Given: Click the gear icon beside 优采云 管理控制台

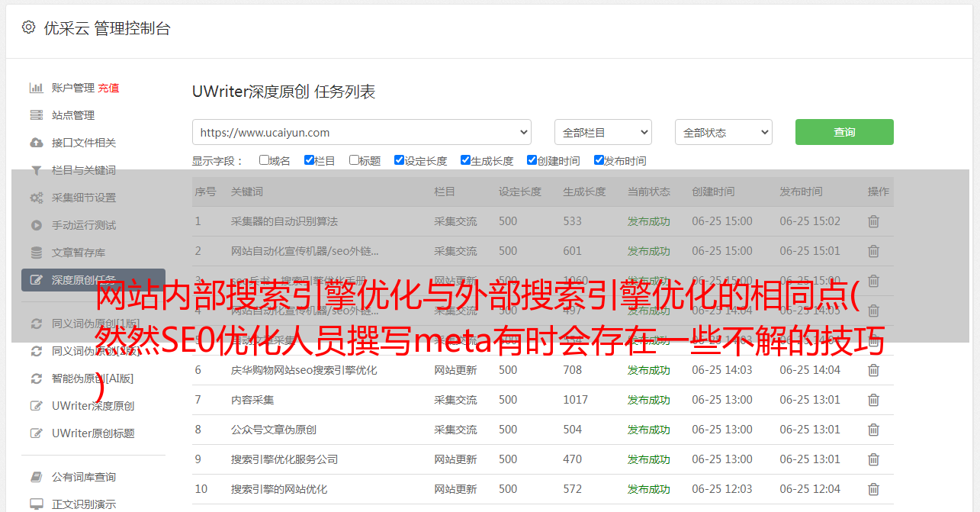Looking at the screenshot, I should point(28,27).
